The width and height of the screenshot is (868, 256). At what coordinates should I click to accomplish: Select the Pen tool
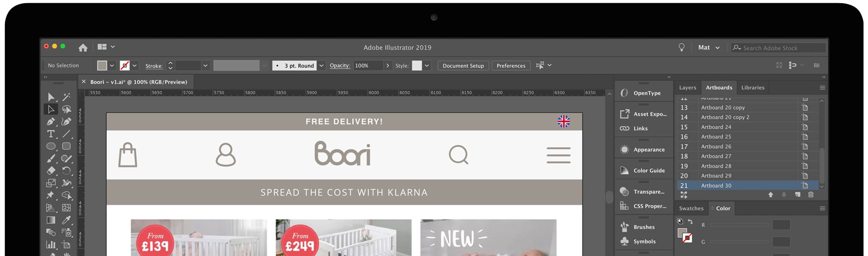[51, 122]
